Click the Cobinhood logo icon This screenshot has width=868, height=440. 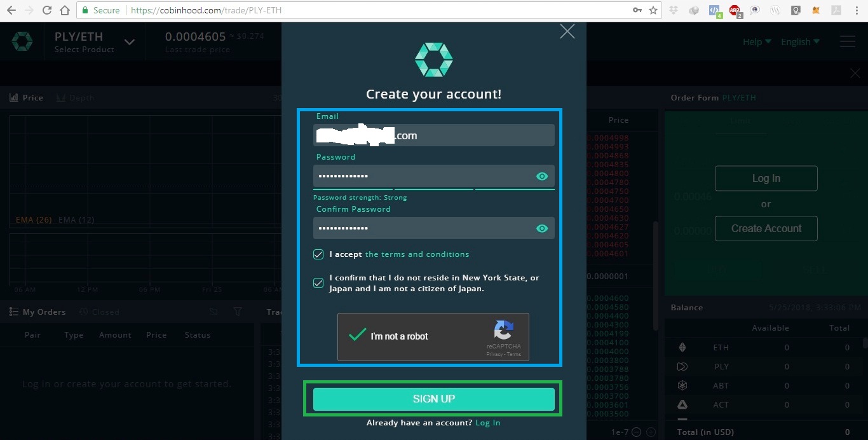click(22, 42)
